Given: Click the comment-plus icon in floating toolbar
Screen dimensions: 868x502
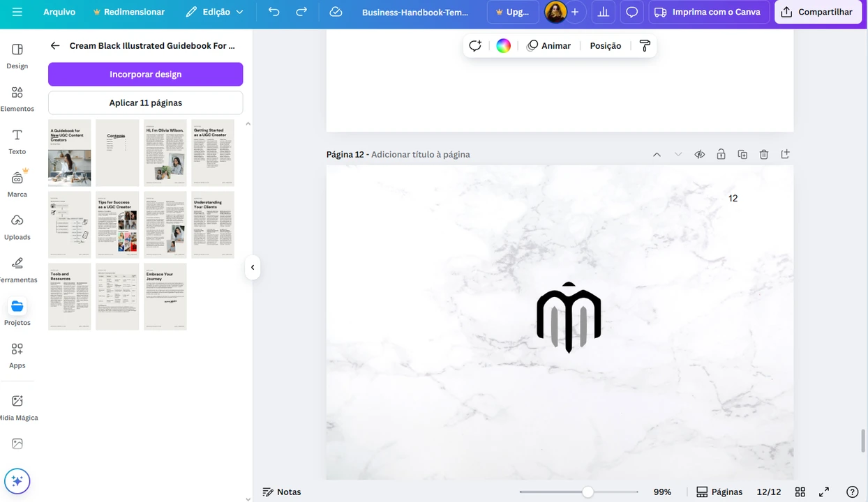Looking at the screenshot, I should 475,45.
